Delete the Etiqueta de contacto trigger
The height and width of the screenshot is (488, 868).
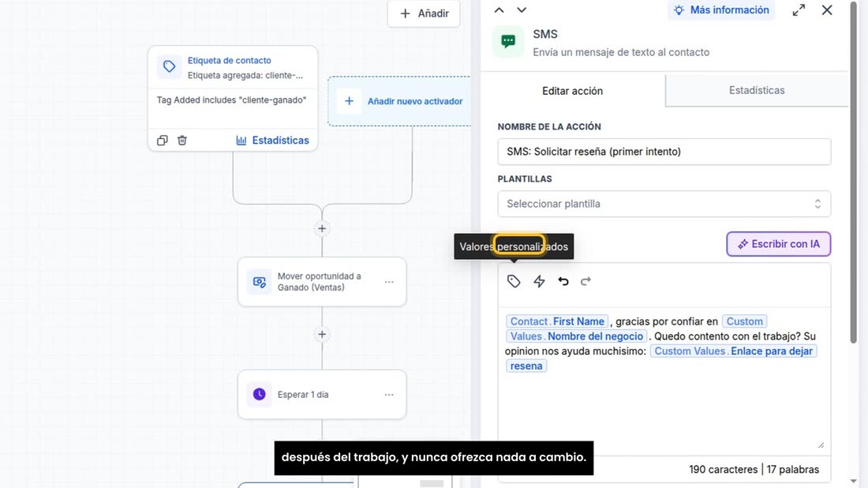(182, 140)
